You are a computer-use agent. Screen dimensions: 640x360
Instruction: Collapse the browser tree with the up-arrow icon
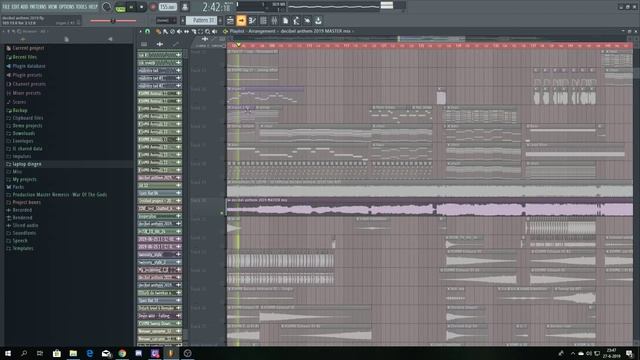[23, 39]
